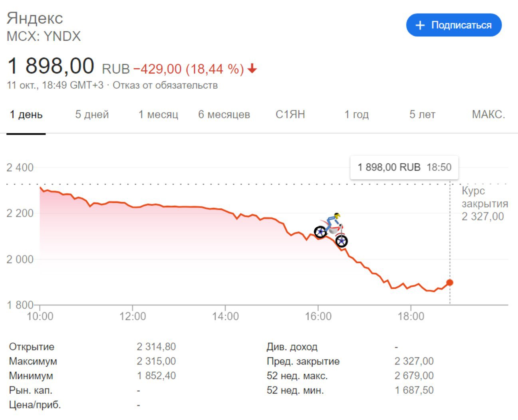Click the 14:00 mark on the time axis
The width and height of the screenshot is (518, 420).
click(225, 317)
